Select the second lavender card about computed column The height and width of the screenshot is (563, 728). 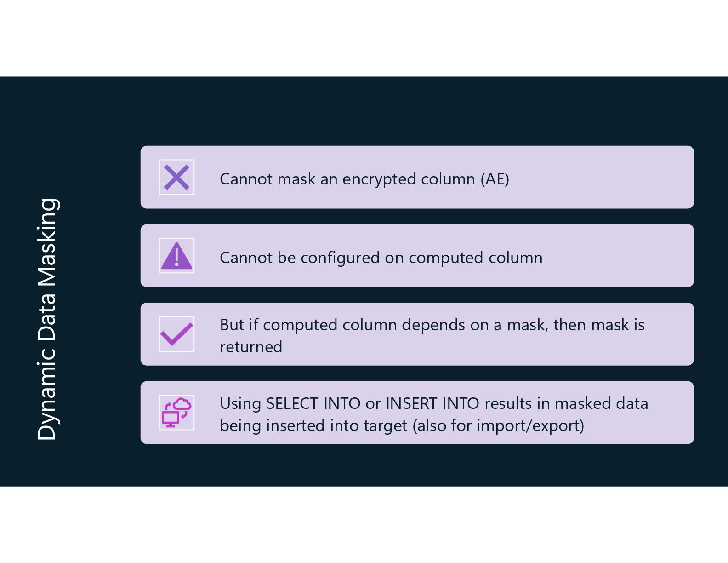(417, 256)
